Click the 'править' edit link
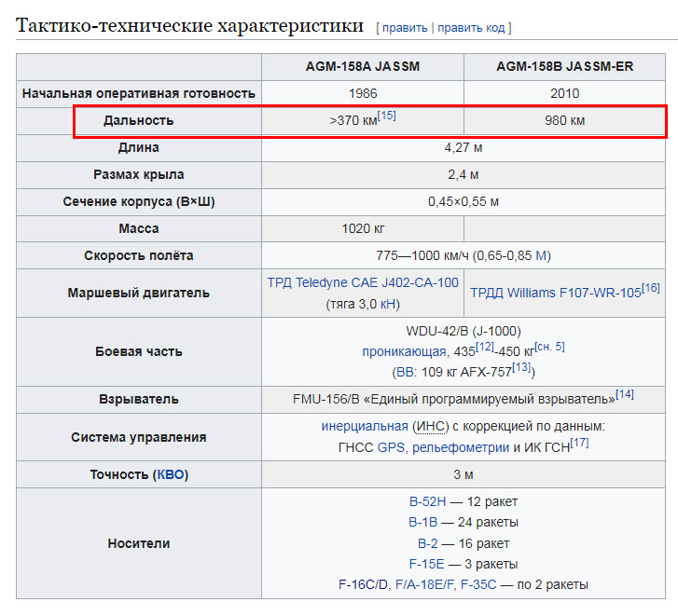The width and height of the screenshot is (678, 616). point(405,28)
